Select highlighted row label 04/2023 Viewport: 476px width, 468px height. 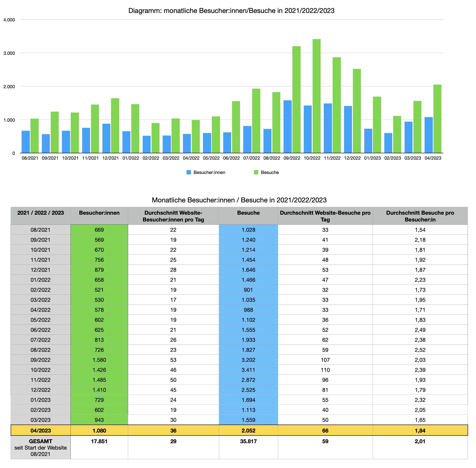tap(41, 431)
